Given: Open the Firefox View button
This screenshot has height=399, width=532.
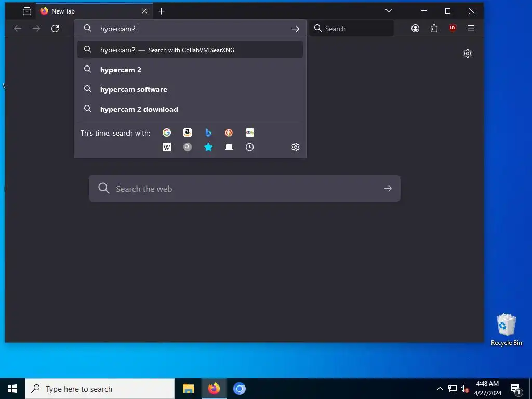Looking at the screenshot, I should click(27, 11).
